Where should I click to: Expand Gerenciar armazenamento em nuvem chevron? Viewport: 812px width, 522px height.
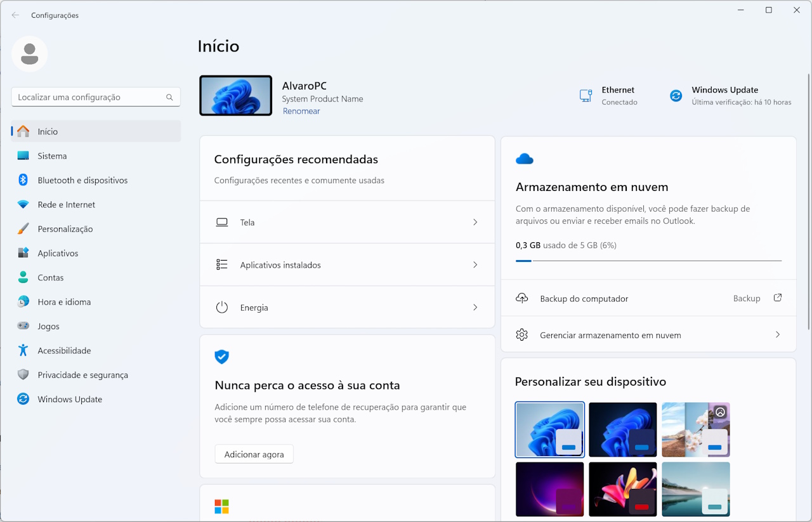pyautogui.click(x=777, y=335)
